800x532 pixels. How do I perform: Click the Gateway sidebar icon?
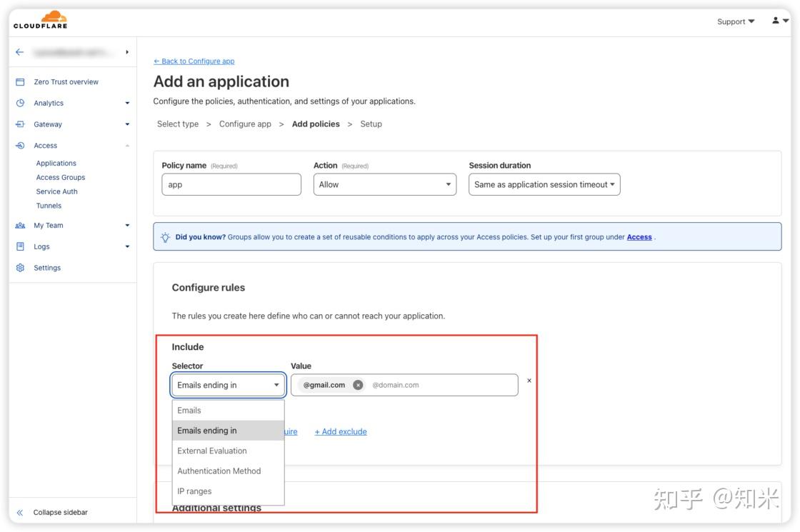tap(20, 124)
